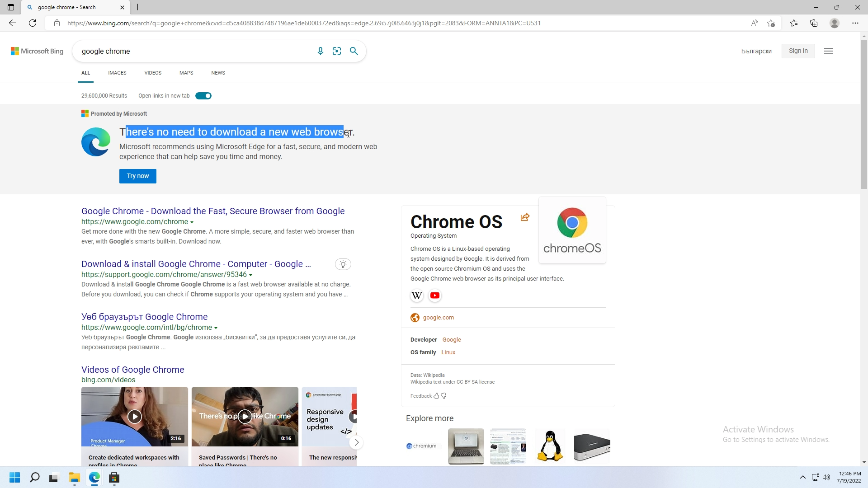Toggle Open links in new tab switch
Viewport: 868px width, 488px height.
(x=203, y=96)
